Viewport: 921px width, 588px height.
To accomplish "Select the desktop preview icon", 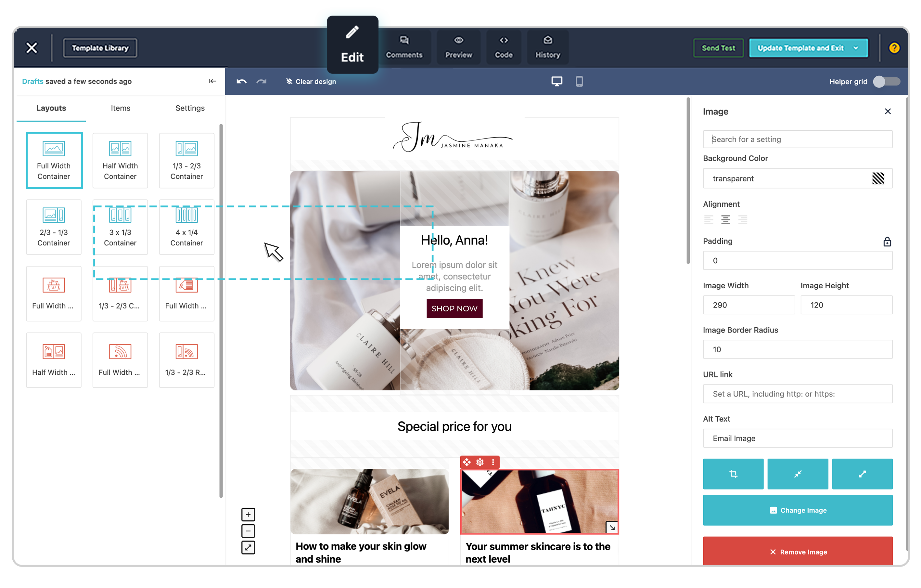I will point(556,81).
